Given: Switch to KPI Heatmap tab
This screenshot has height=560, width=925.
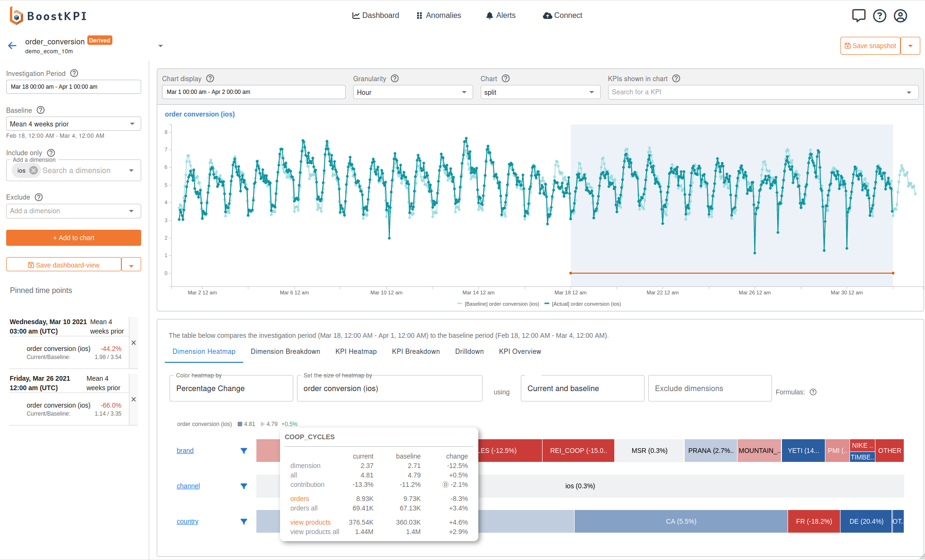Looking at the screenshot, I should point(356,351).
